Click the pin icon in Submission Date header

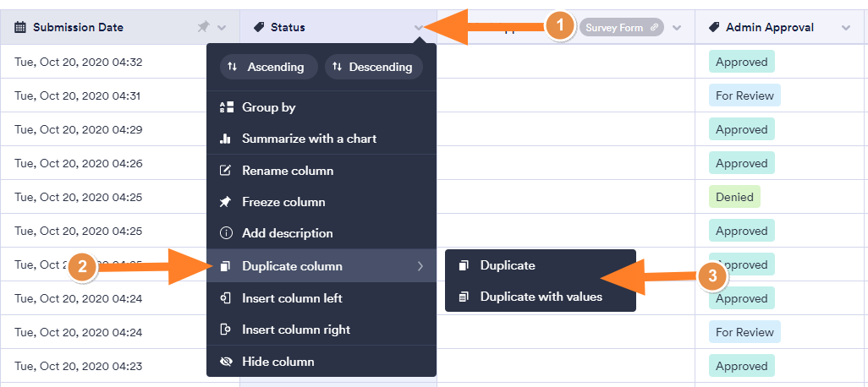tap(203, 28)
